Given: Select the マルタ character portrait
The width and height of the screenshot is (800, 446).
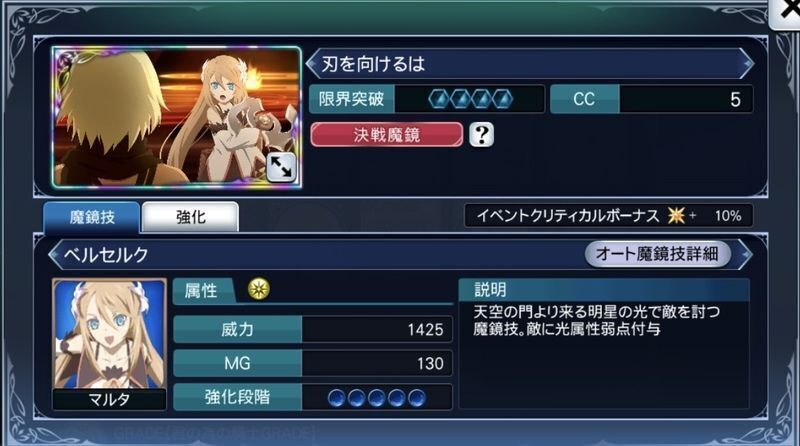Looking at the screenshot, I should click(x=109, y=344).
